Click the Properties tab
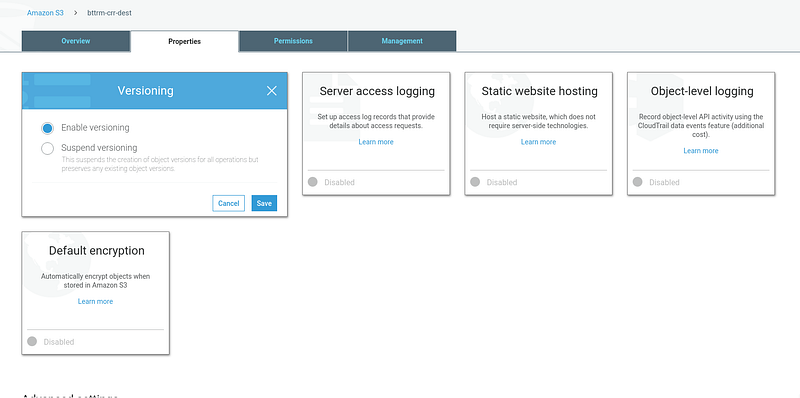The height and width of the screenshot is (398, 800). [x=185, y=41]
